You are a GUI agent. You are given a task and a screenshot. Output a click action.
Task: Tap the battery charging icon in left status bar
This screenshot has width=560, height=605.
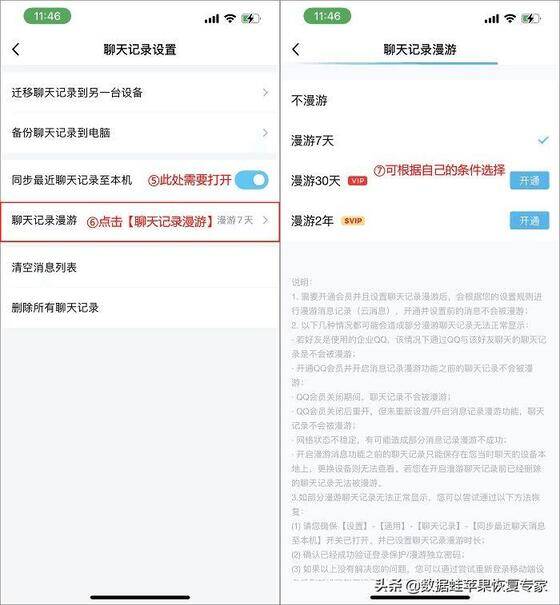[x=250, y=18]
